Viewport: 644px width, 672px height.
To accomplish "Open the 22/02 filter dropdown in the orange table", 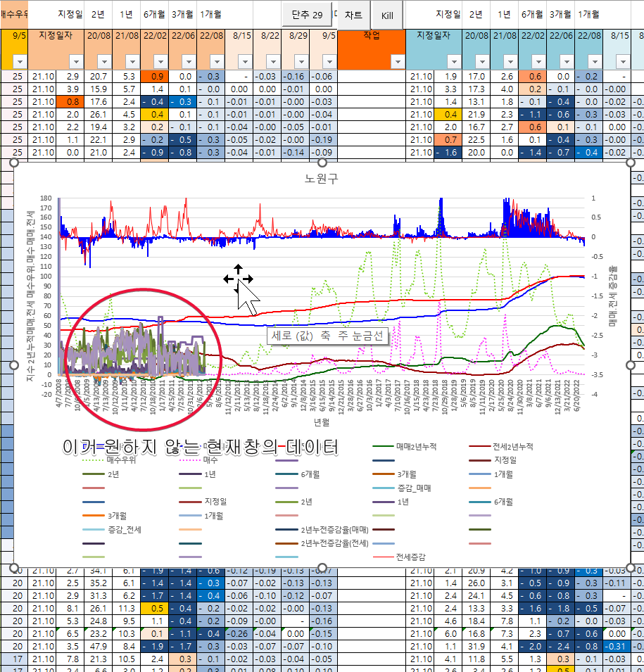I will click(x=160, y=62).
